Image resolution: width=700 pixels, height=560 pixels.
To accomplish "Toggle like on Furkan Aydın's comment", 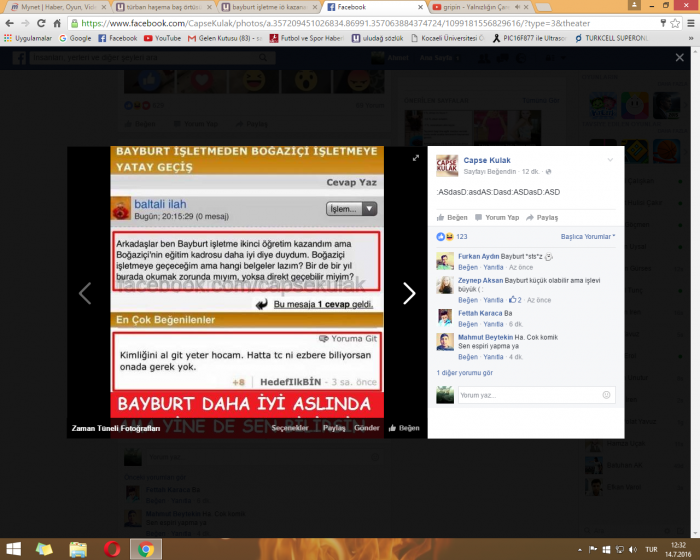I will [x=467, y=268].
